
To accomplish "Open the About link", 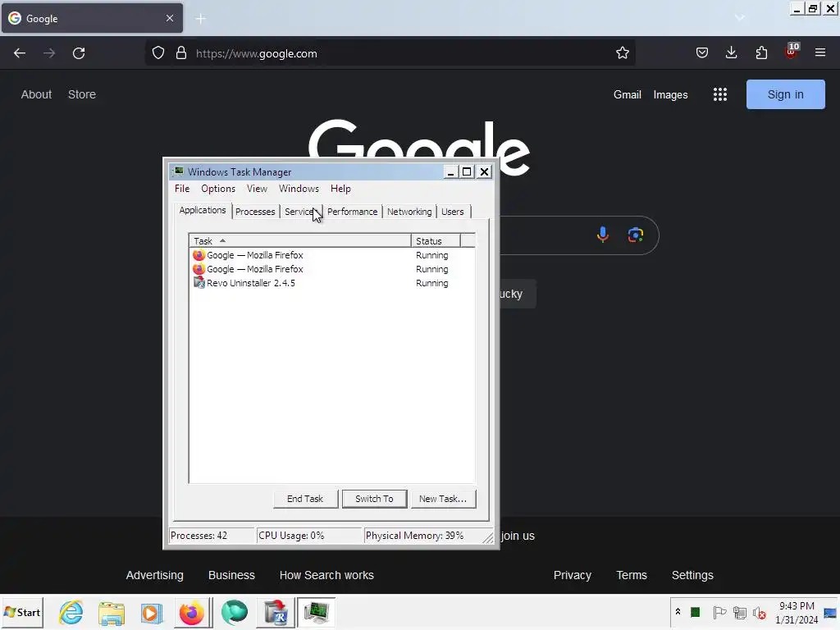I will click(x=36, y=94).
